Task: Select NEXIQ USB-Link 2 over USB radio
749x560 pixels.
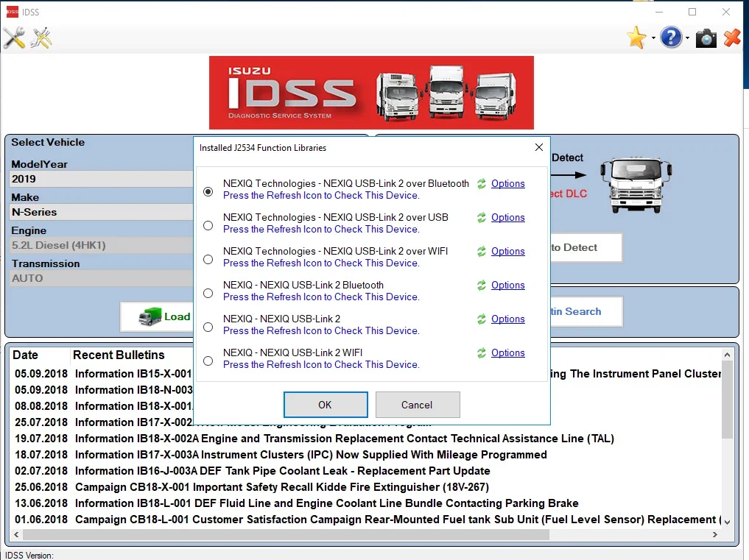Action: [208, 225]
